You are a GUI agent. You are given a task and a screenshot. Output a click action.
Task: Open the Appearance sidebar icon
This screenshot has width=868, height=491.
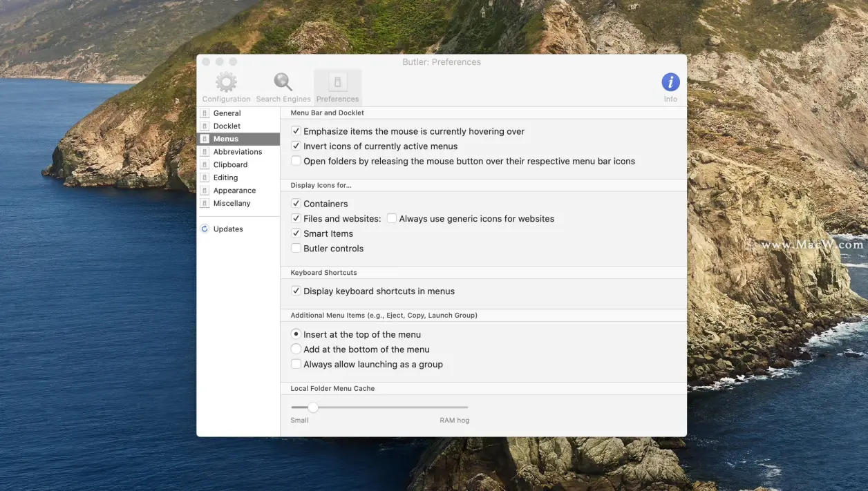[x=205, y=190]
